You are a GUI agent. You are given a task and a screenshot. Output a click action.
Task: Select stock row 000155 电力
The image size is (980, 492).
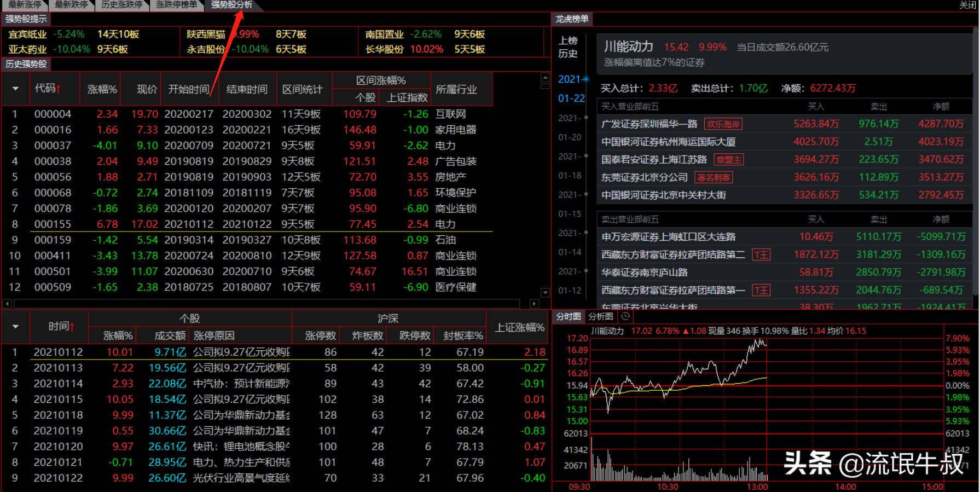[247, 224]
